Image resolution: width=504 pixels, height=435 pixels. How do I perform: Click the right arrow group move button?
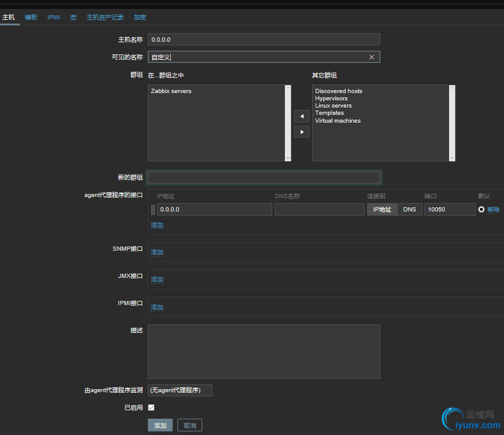(301, 132)
